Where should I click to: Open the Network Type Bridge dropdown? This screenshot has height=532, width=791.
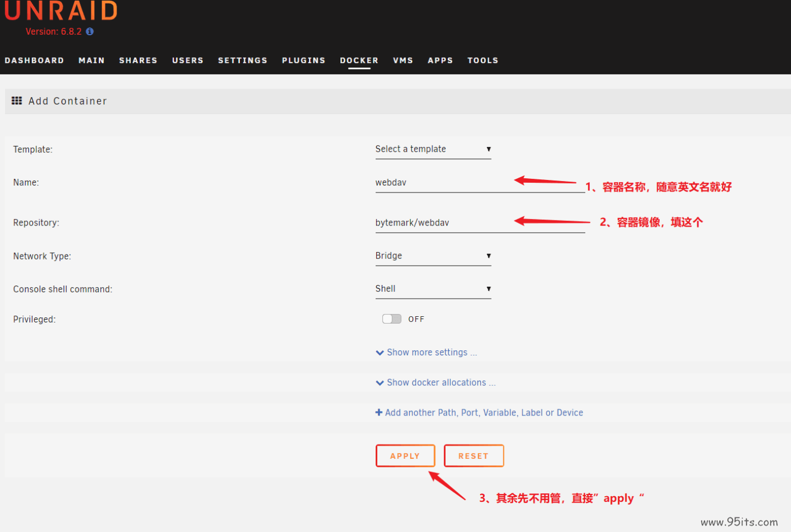pyautogui.click(x=433, y=256)
